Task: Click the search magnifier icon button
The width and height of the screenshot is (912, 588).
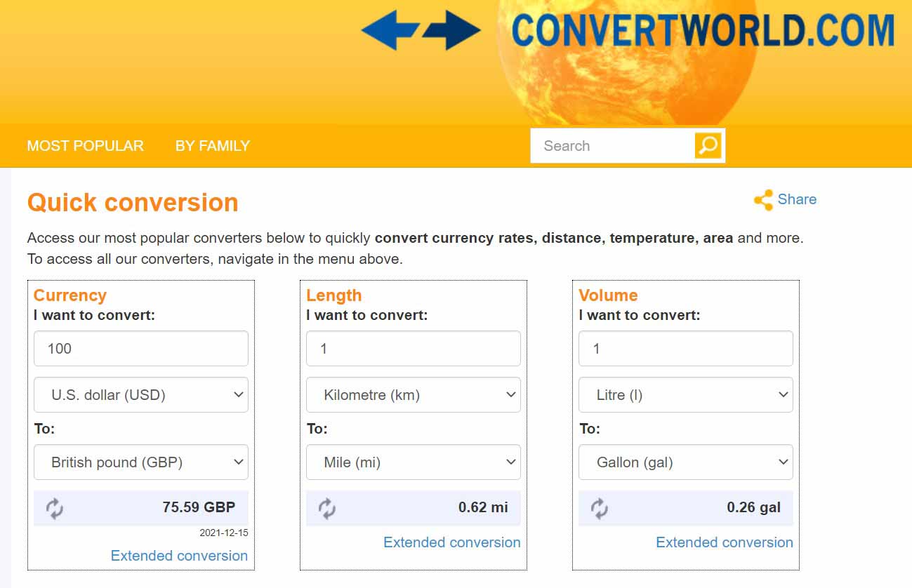Action: [708, 145]
